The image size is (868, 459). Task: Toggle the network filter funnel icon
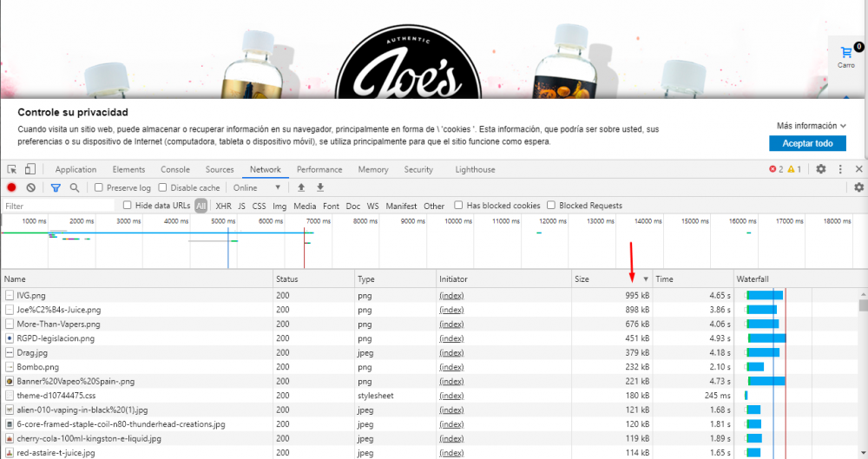click(x=56, y=187)
